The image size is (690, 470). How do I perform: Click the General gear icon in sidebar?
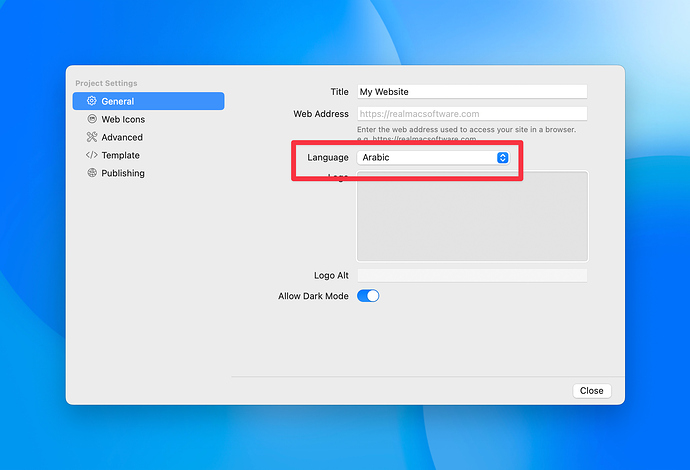[92, 101]
